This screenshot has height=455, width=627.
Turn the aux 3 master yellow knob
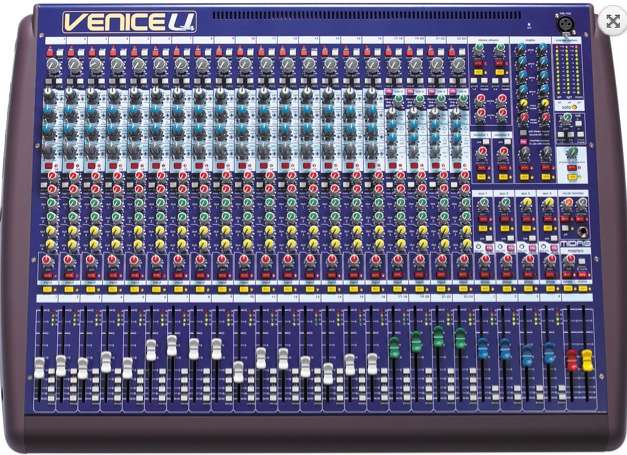(526, 203)
